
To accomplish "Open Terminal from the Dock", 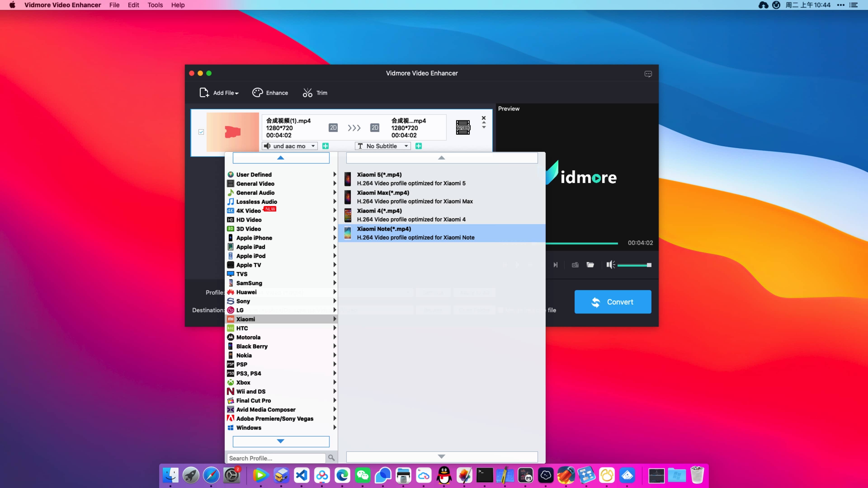I will point(485,475).
